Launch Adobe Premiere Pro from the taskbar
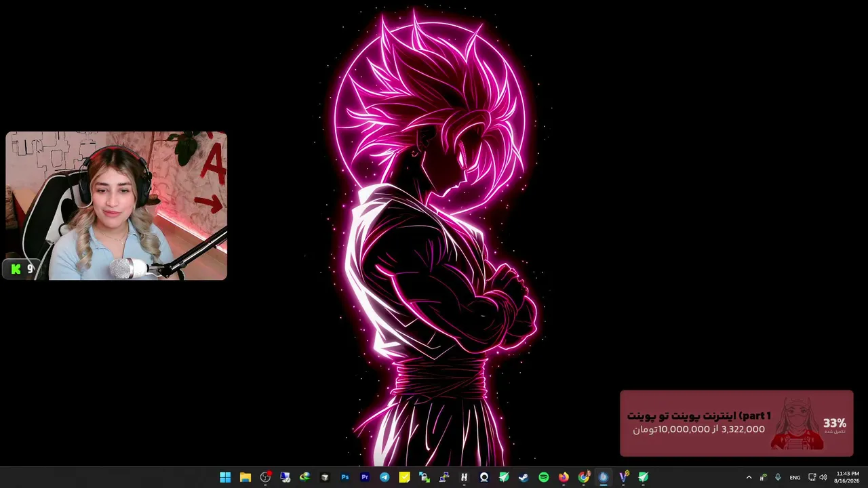The image size is (868, 488). [365, 477]
